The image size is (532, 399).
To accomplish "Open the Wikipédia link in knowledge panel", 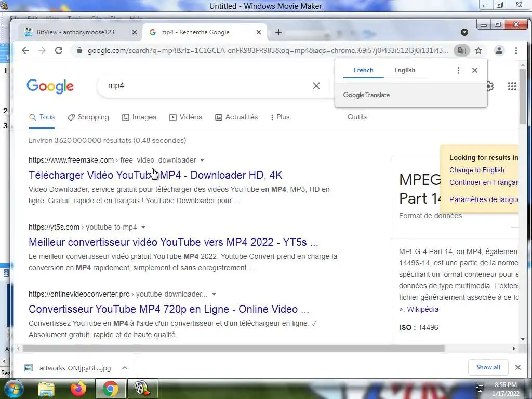I will [x=423, y=309].
